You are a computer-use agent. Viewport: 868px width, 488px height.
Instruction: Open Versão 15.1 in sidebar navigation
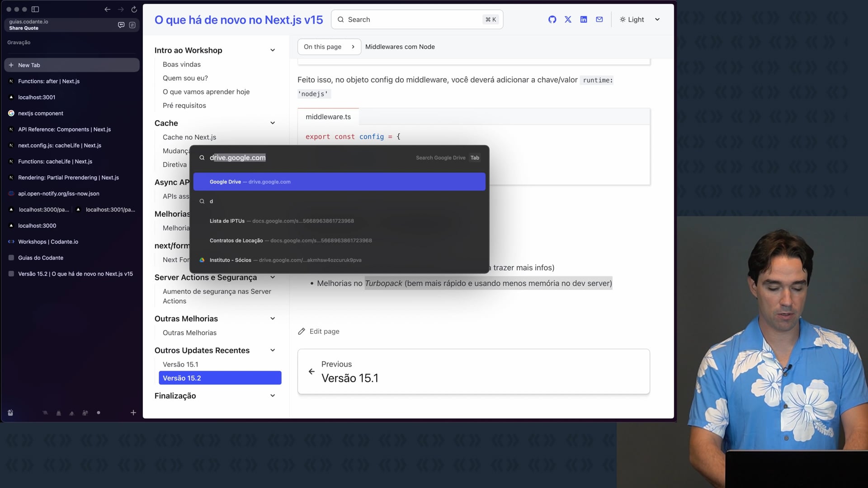[x=180, y=364]
